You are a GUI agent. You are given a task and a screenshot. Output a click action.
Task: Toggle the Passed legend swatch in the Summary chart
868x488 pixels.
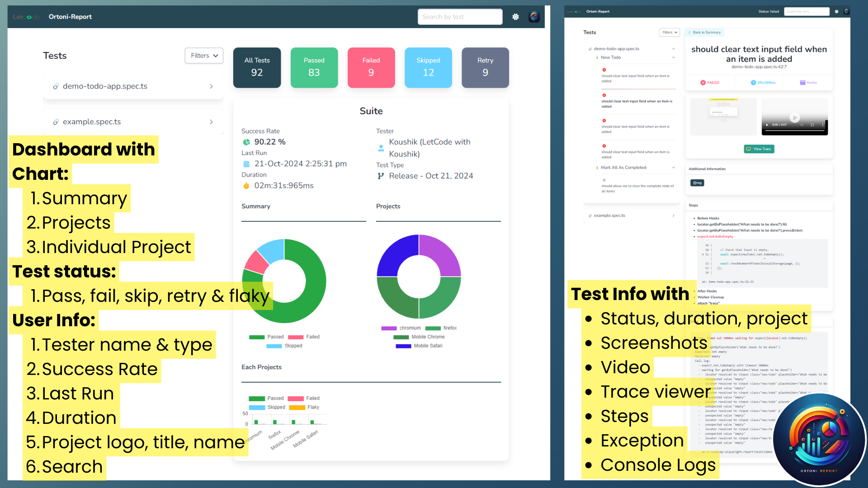click(257, 337)
